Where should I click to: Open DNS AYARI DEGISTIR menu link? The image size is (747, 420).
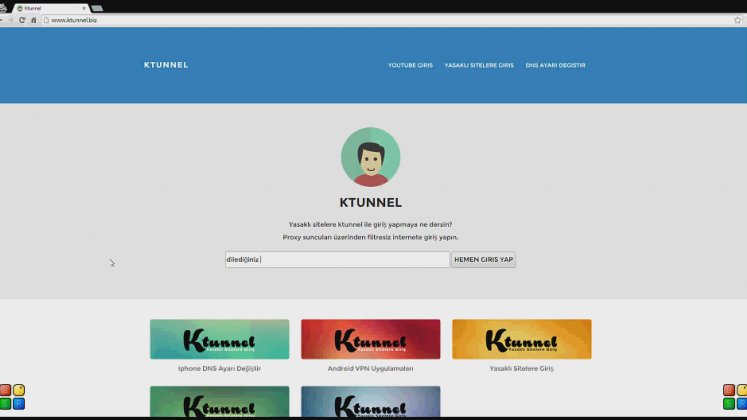click(x=555, y=65)
